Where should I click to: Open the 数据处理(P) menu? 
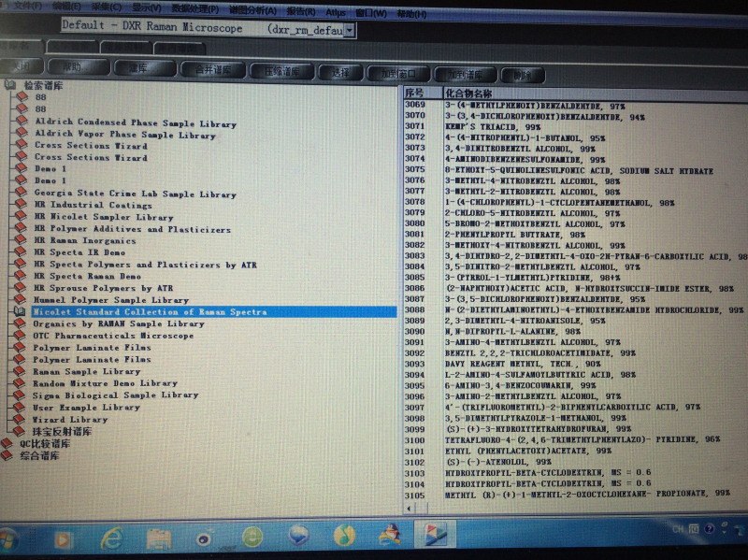195,8
